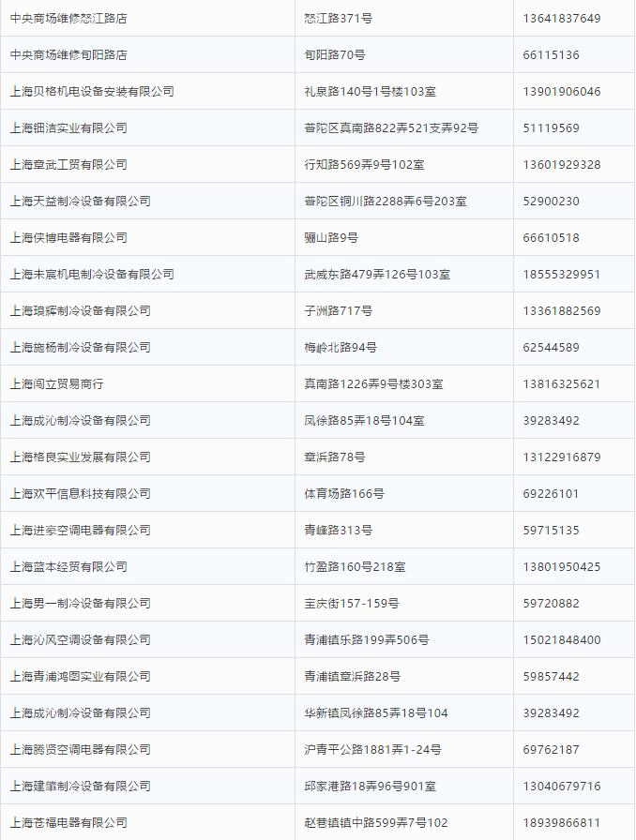Select address 礼泉路140号1号楼103室
Image resolution: width=636 pixels, height=840 pixels.
370,91
